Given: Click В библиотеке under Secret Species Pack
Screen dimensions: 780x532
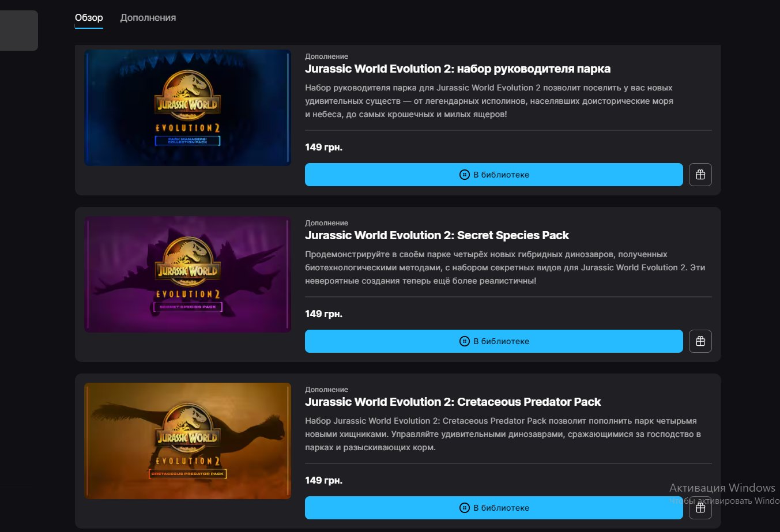Looking at the screenshot, I should tap(494, 341).
